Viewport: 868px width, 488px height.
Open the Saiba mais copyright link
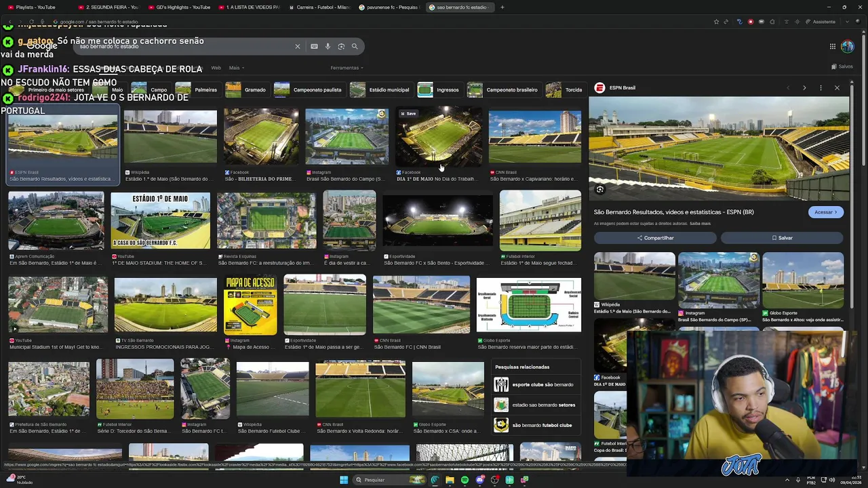700,224
